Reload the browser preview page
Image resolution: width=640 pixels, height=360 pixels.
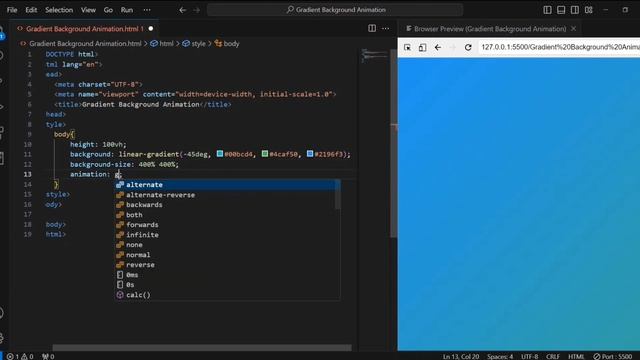[x=468, y=47]
